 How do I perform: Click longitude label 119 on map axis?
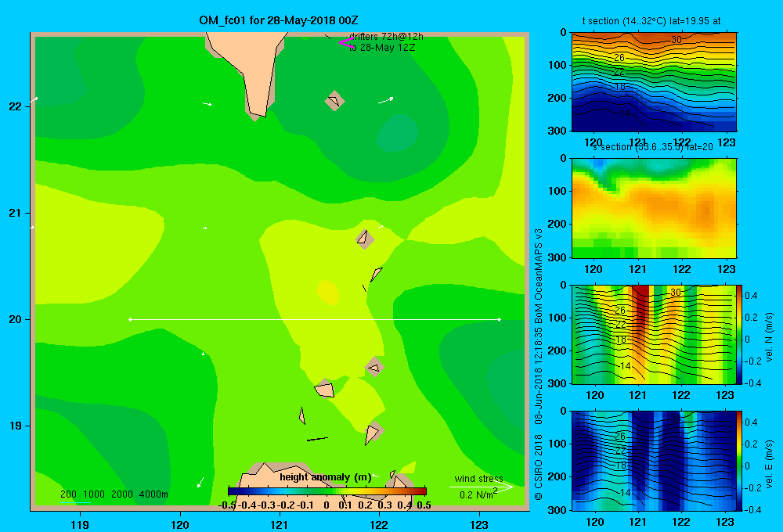point(80,524)
